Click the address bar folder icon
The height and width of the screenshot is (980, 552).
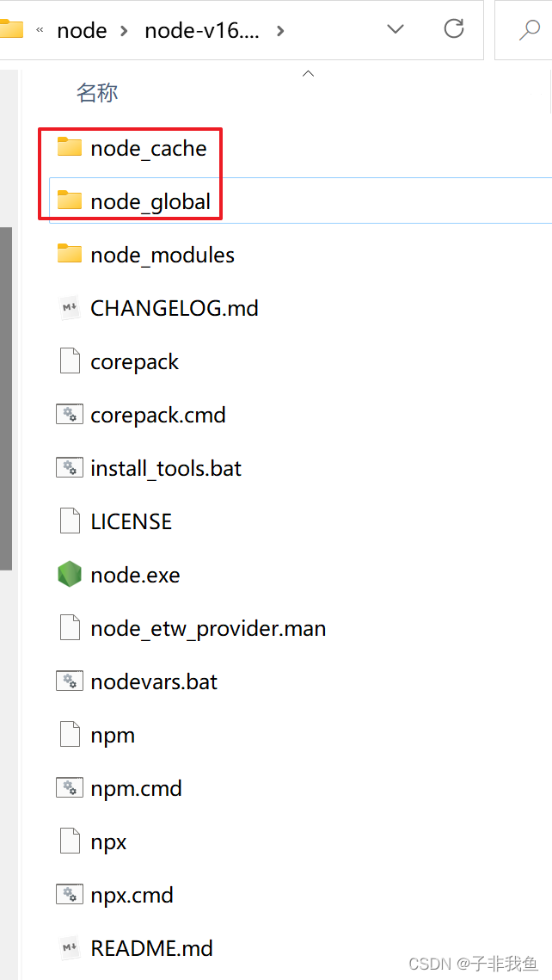(x=10, y=28)
